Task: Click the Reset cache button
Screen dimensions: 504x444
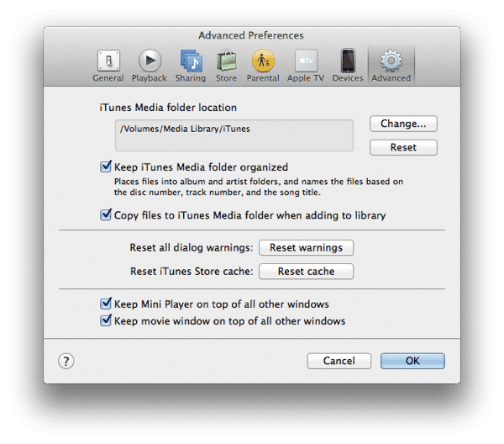Action: 306,272
